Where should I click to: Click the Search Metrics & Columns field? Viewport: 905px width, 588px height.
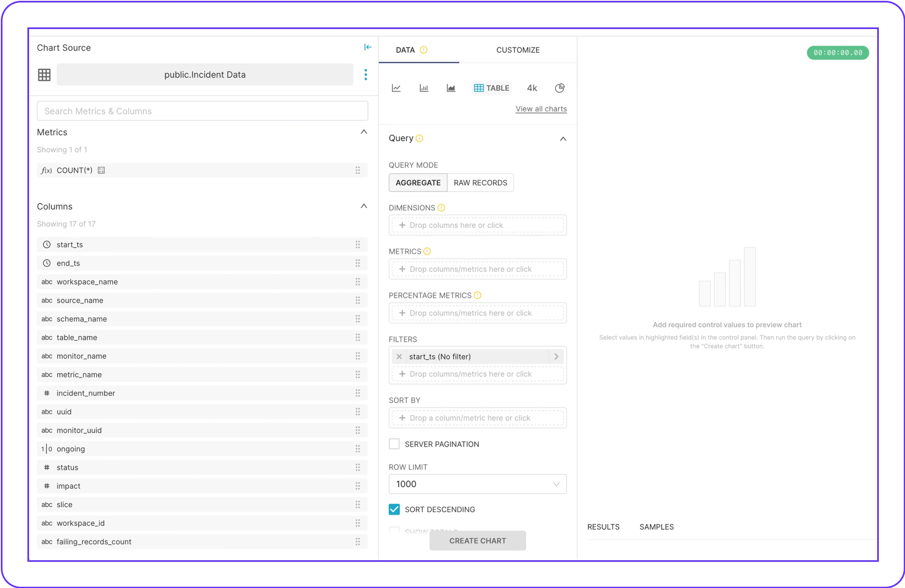202,111
